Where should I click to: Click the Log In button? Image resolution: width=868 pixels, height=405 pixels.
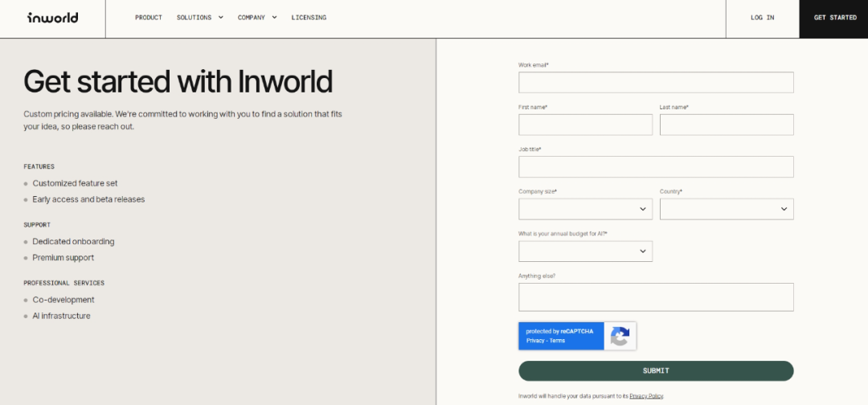click(762, 18)
